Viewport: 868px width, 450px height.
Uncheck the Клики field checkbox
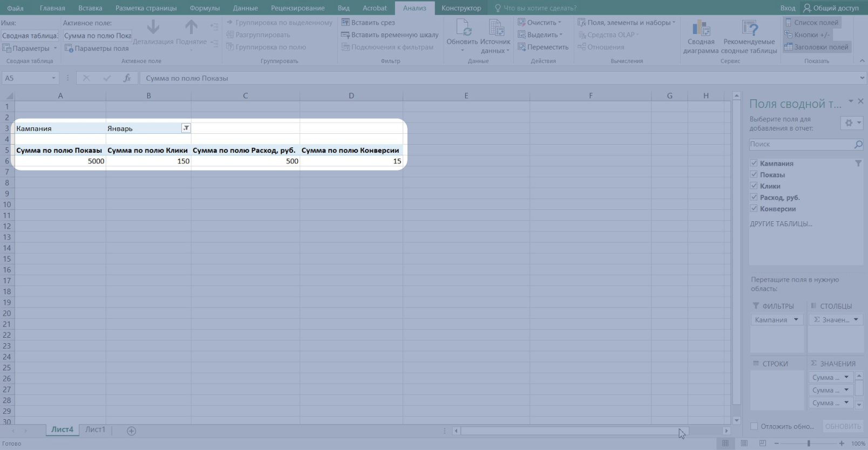coord(754,186)
